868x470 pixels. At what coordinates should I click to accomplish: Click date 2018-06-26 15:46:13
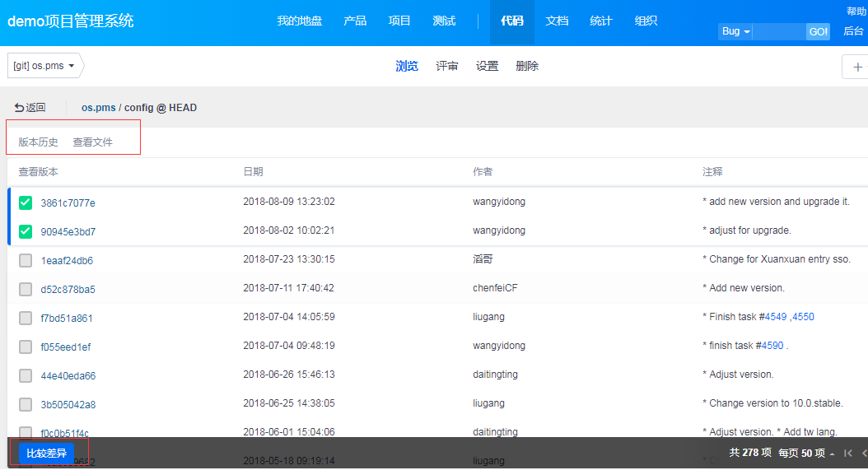(289, 375)
